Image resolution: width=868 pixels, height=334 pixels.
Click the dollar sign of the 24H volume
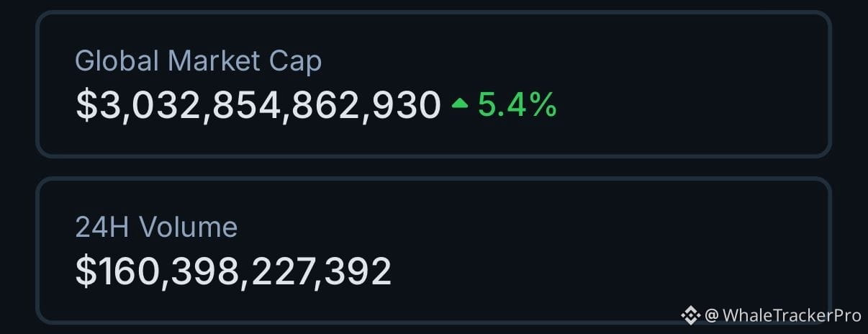click(86, 272)
